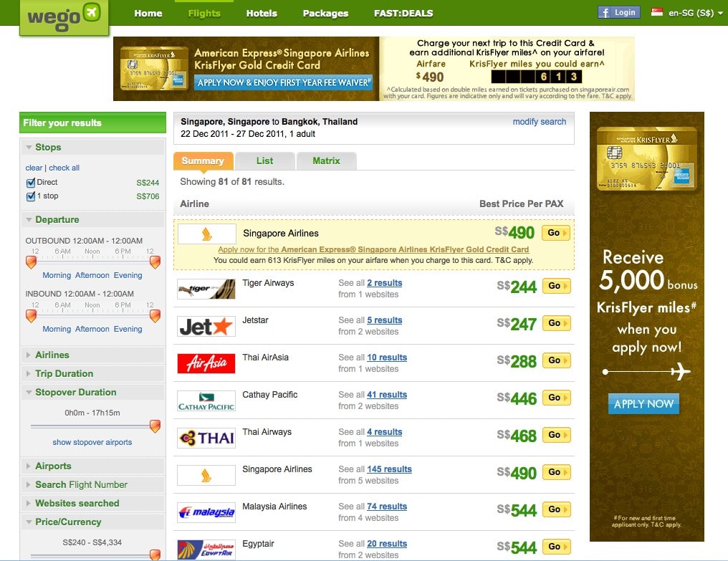Viewport: 728px width, 561px height.
Task: Click the check all stops link
Action: (64, 168)
